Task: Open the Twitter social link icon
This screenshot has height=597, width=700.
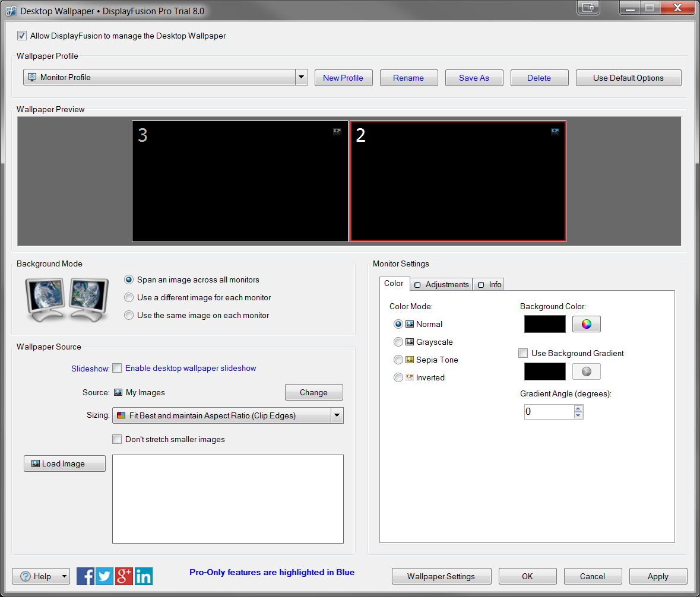Action: click(104, 576)
